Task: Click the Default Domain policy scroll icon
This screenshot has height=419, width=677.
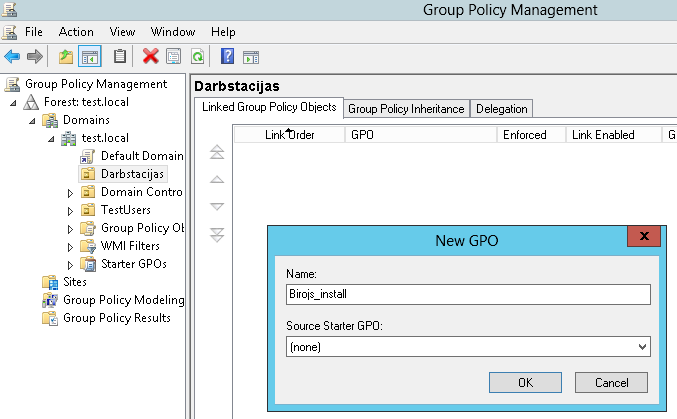Action: 88,156
